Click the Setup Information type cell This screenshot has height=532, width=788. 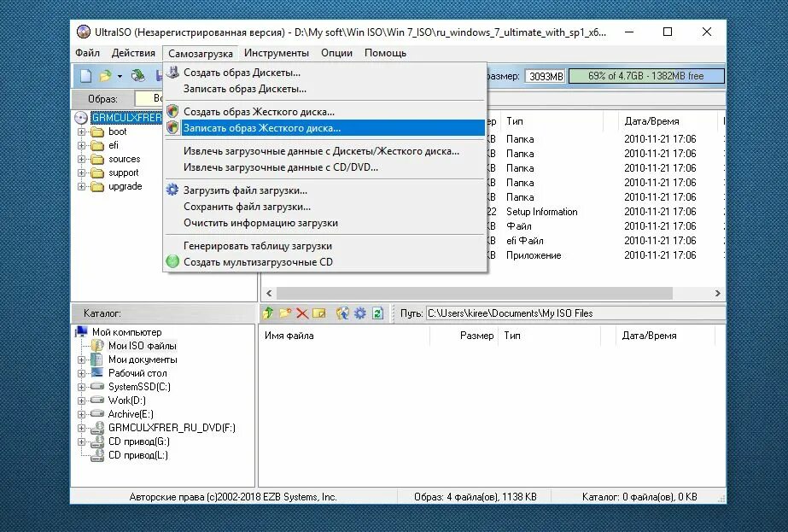[x=542, y=212]
